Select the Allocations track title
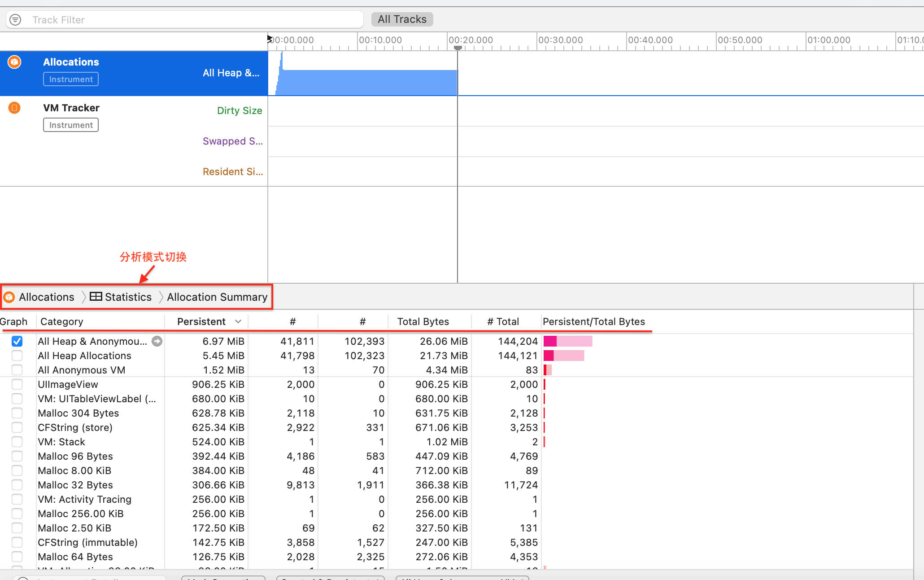 [71, 62]
